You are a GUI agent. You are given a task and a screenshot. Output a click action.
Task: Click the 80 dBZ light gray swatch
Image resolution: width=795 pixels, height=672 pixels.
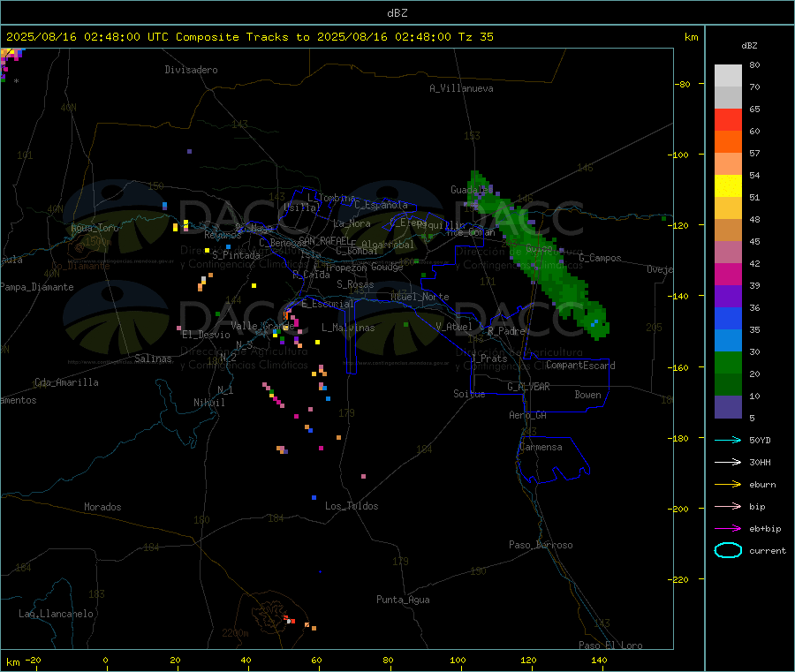click(x=728, y=76)
